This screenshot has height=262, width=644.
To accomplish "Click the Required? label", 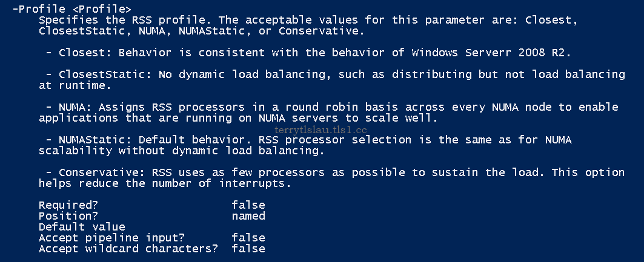I will 65,205.
